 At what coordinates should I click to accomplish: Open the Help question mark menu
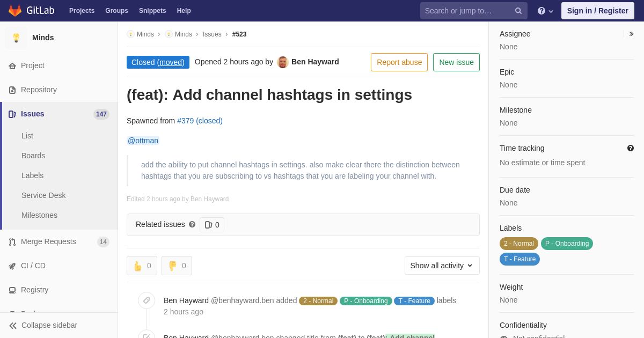(x=545, y=11)
